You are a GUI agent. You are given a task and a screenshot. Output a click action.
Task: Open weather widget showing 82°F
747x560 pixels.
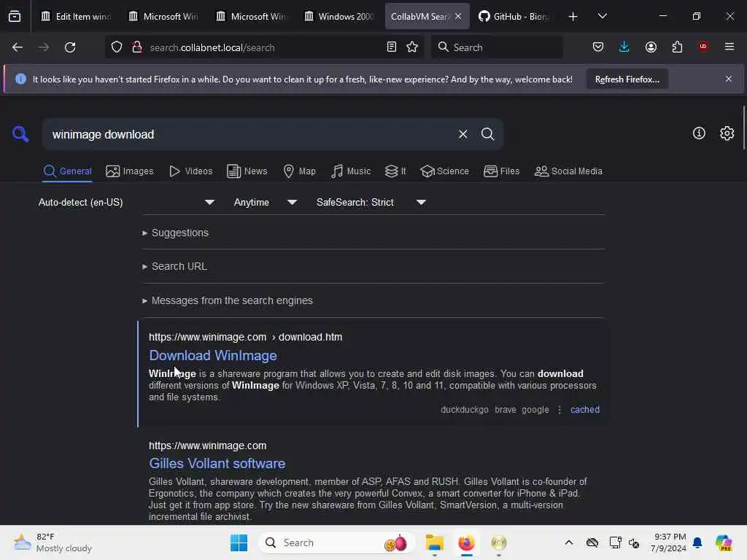pos(53,542)
